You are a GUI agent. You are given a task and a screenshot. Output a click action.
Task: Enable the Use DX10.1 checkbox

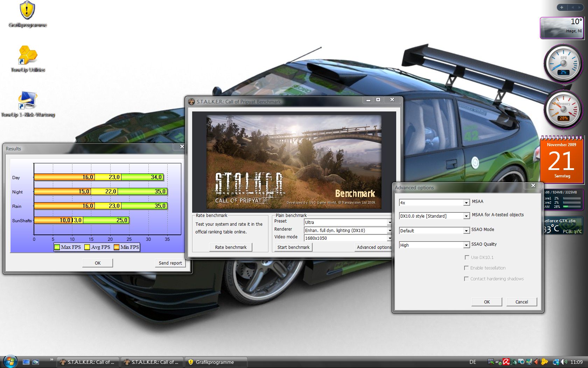[467, 257]
